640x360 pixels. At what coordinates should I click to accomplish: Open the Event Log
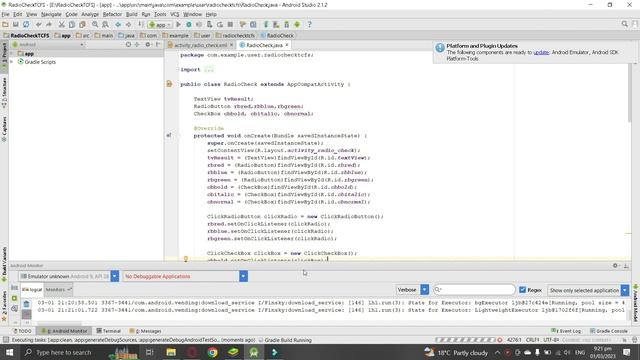[x=566, y=331]
